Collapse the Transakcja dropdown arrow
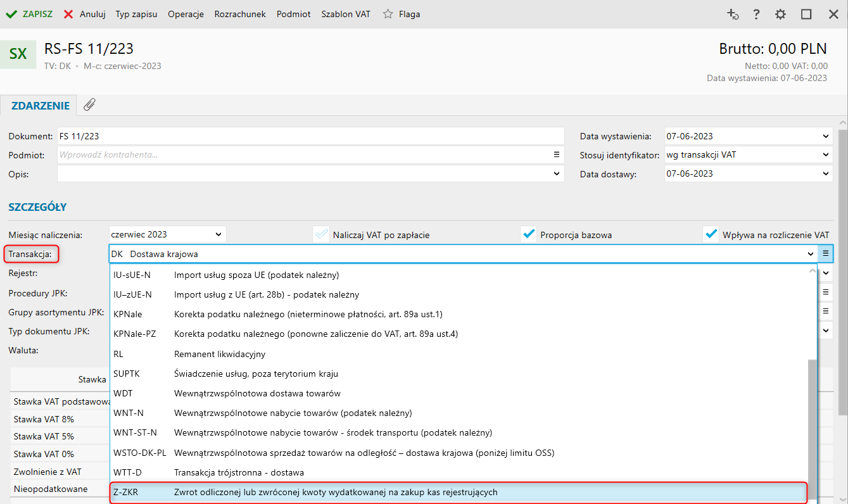Viewport: 848px width, 504px height. click(810, 254)
